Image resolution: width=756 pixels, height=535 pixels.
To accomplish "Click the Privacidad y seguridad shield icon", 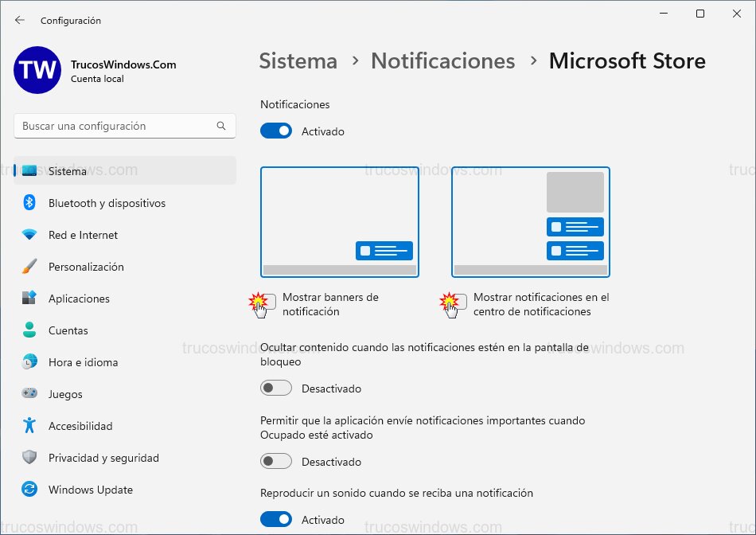I will (x=29, y=458).
